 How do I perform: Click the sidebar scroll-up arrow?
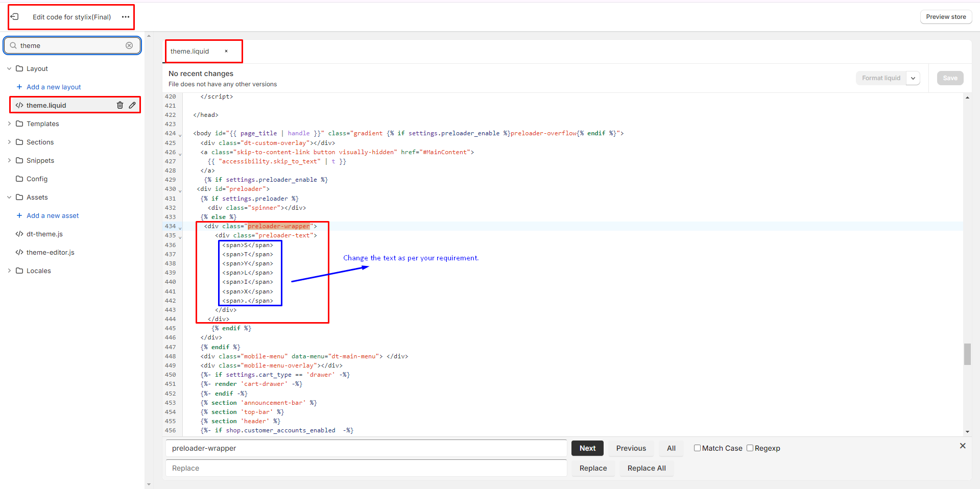click(149, 36)
